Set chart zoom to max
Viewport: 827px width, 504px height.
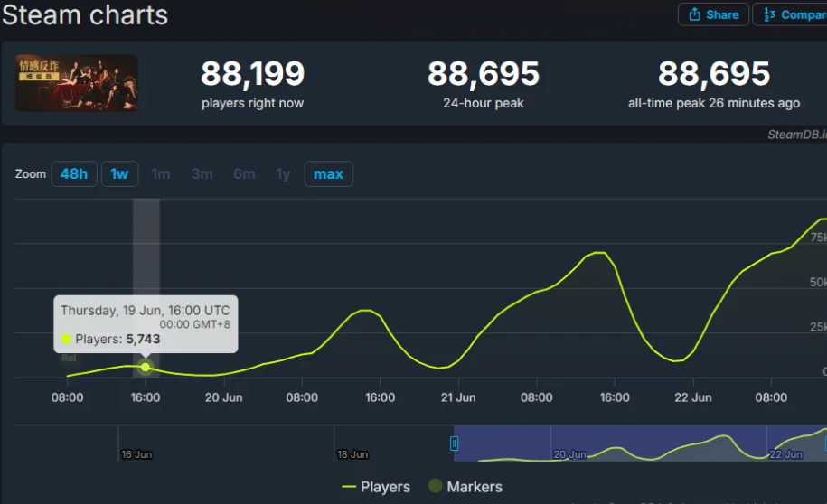pos(329,174)
